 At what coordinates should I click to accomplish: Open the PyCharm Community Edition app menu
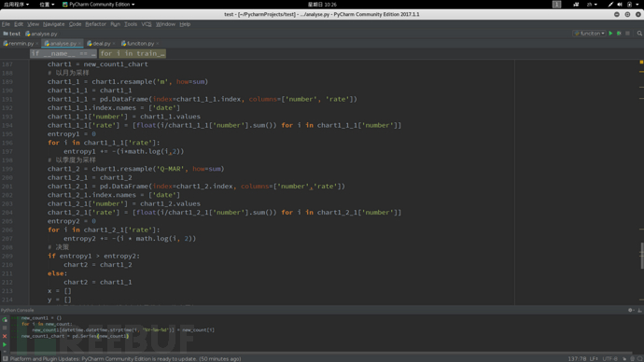[99, 4]
